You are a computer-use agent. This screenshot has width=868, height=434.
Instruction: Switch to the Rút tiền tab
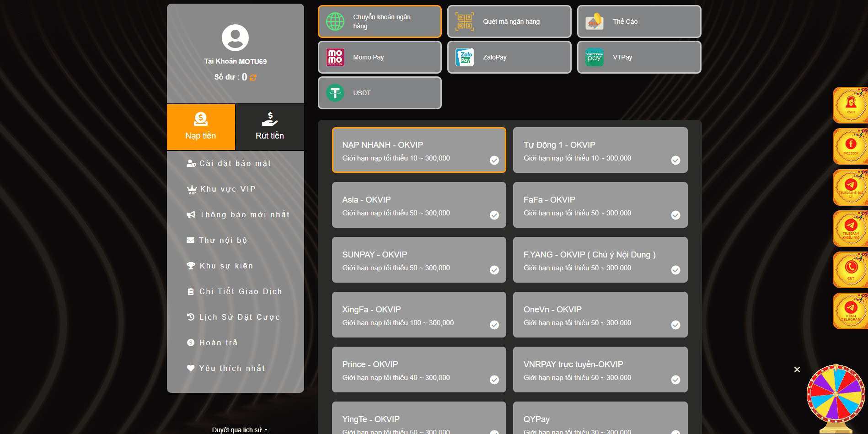(270, 127)
